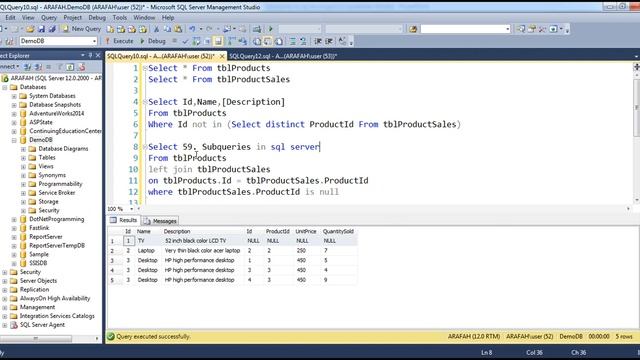Click the Start green arrow toolbar icon
This screenshot has width=640, height=360.
pos(270,29)
